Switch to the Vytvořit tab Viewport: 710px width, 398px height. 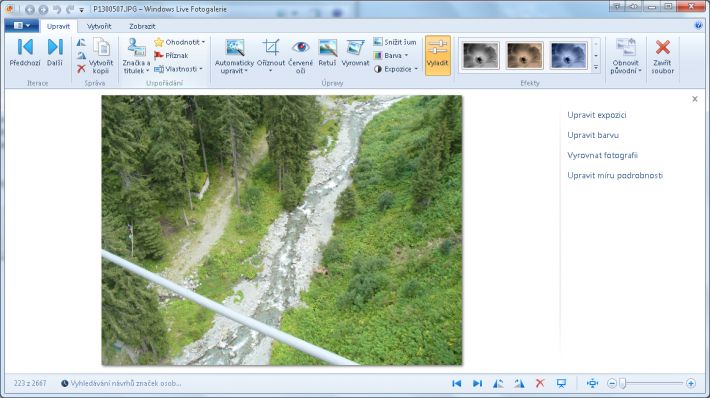tap(99, 26)
